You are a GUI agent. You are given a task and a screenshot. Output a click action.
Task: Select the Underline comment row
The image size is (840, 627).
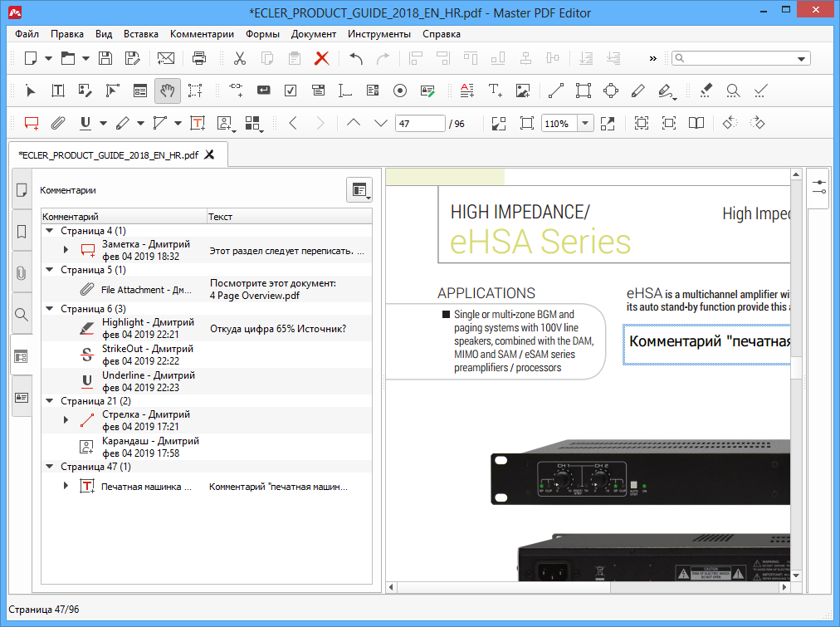pos(207,381)
